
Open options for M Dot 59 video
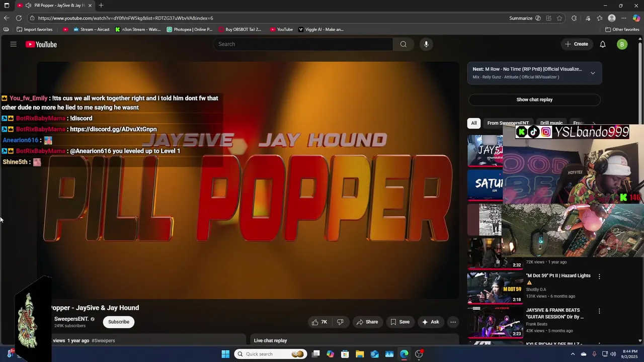599,276
